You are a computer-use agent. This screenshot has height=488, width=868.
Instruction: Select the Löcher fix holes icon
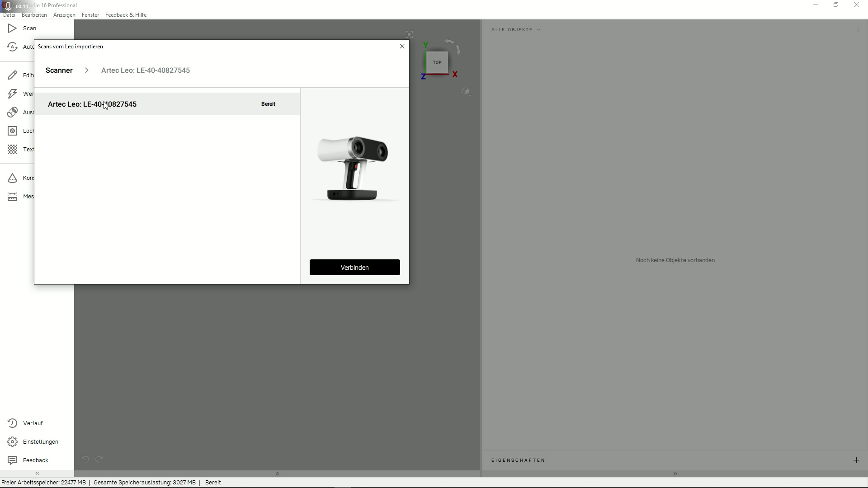[x=12, y=131]
